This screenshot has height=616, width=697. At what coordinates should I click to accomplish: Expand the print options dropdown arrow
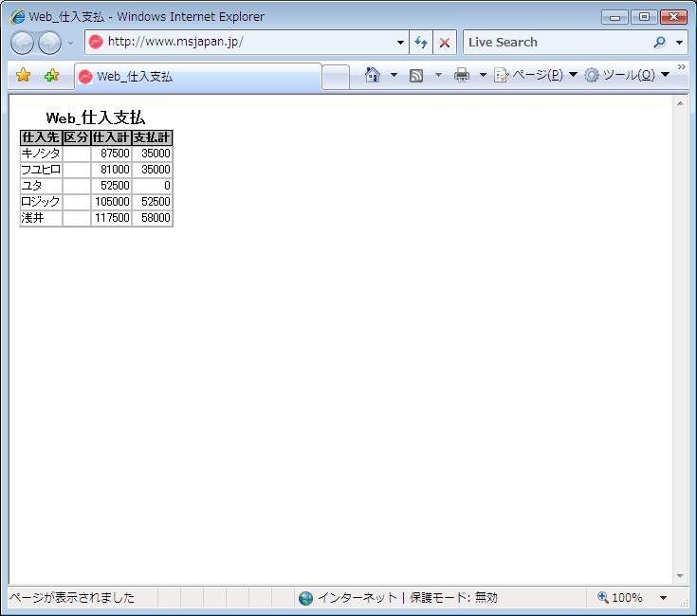pos(483,75)
